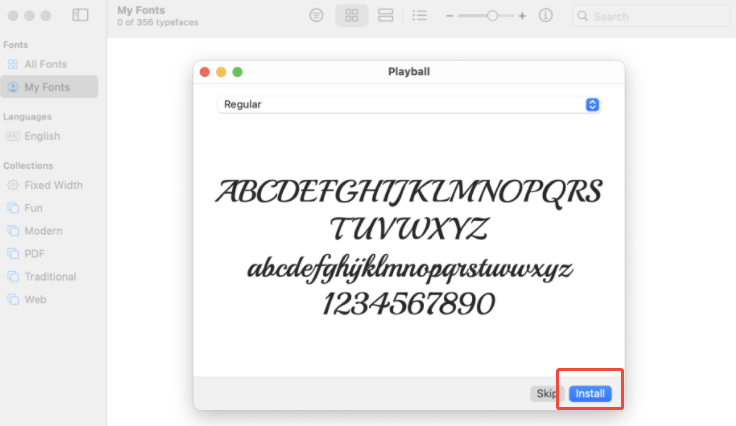Zoom the Playball dialog with green button

[x=238, y=72]
